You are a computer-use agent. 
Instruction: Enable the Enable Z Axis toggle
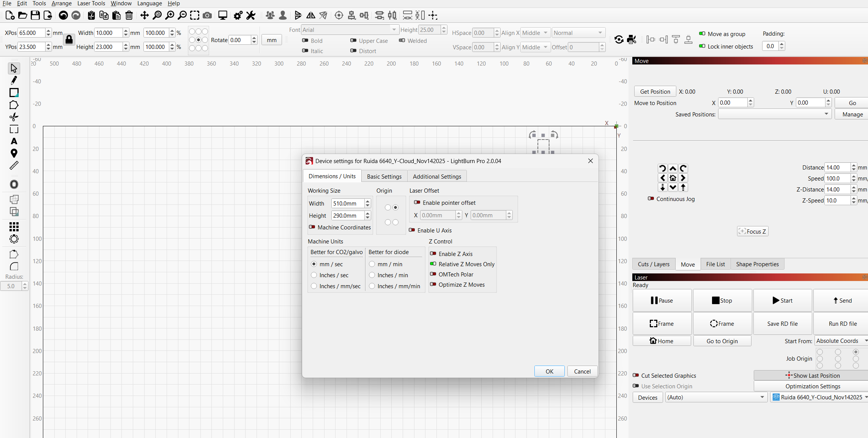tap(433, 254)
